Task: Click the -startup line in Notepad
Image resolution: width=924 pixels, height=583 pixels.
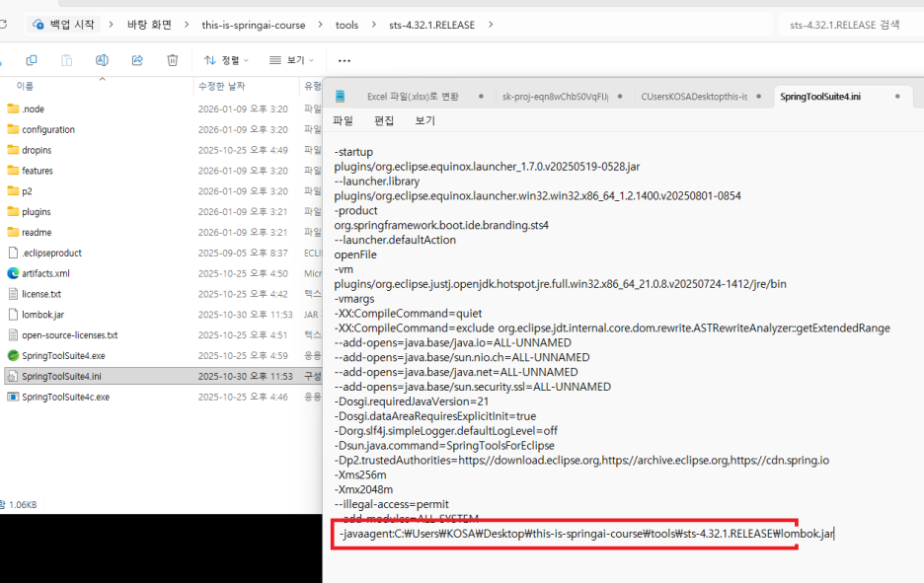Action: click(x=353, y=152)
